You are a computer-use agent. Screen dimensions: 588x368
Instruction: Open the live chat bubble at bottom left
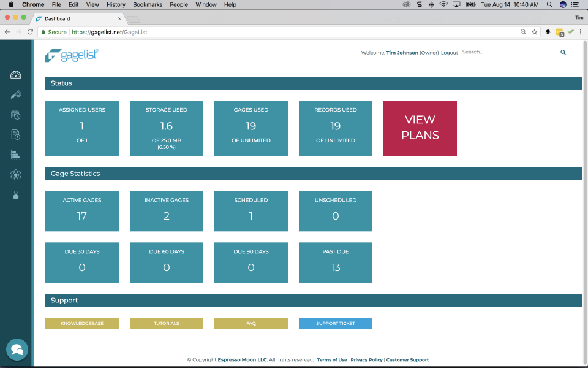coord(17,350)
